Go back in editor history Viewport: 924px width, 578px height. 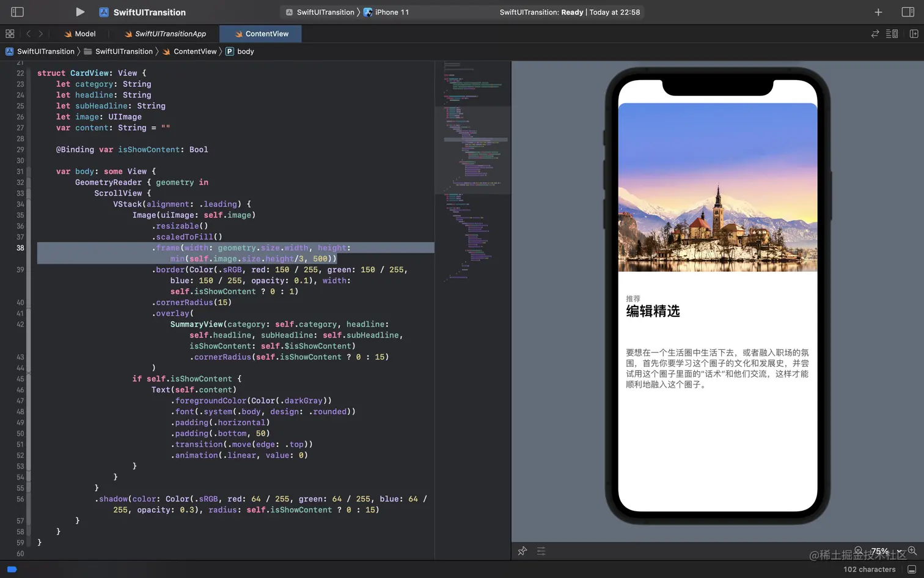28,34
